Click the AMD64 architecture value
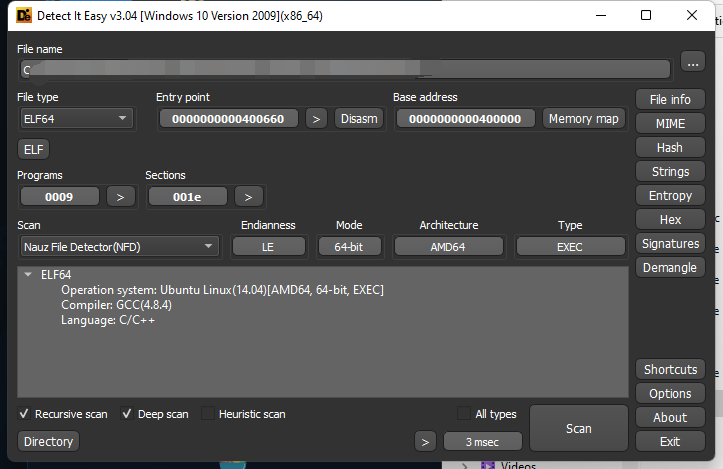723x469 pixels. [x=448, y=247]
